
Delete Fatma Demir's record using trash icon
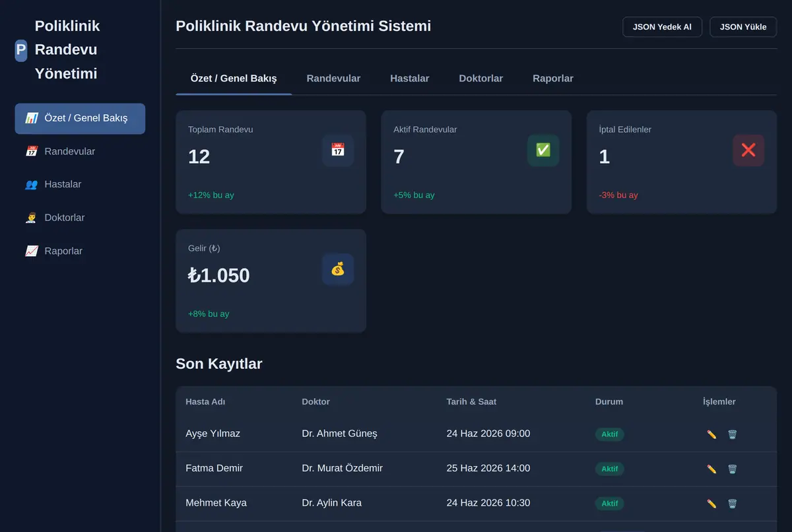click(732, 469)
